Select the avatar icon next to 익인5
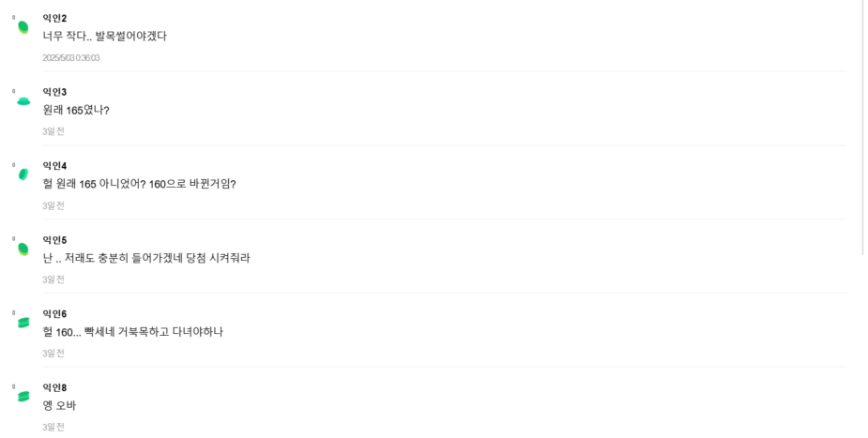The image size is (868, 438). (23, 249)
